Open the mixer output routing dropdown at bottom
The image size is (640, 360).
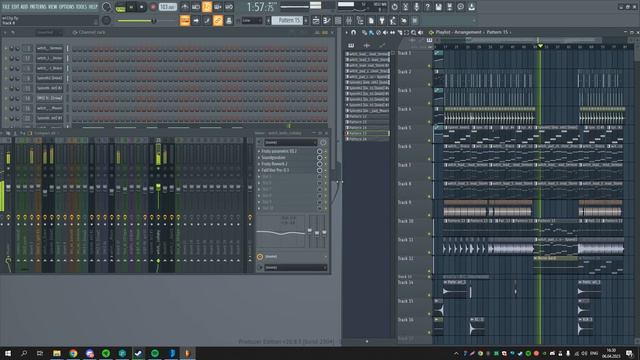point(295,268)
